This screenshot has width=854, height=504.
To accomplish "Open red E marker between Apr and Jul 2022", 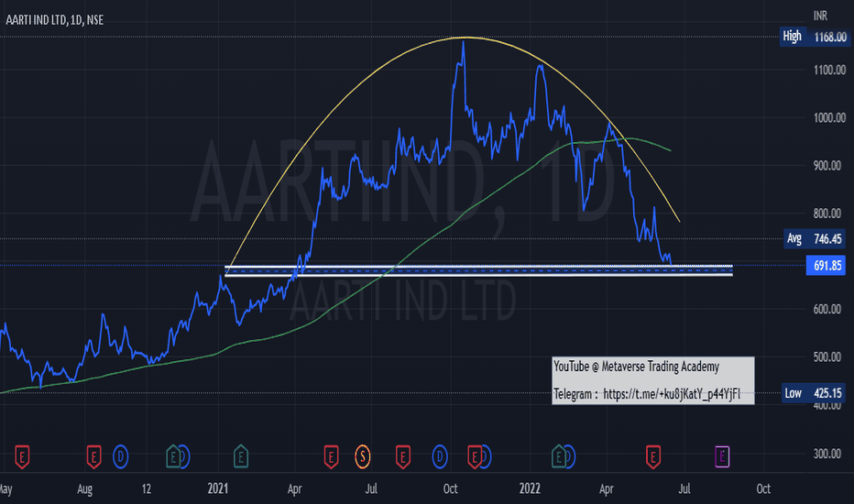I will tap(653, 456).
